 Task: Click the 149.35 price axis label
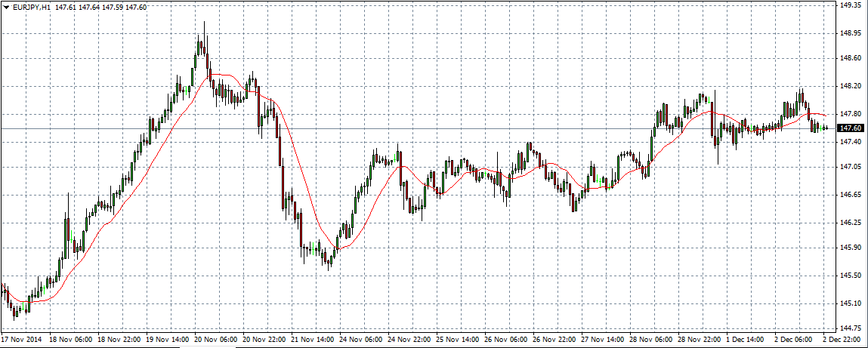click(851, 5)
